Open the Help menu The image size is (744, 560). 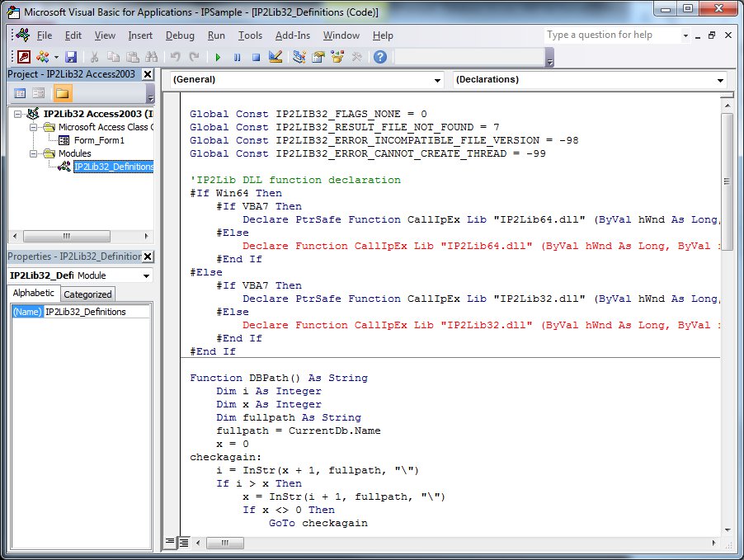(x=383, y=35)
